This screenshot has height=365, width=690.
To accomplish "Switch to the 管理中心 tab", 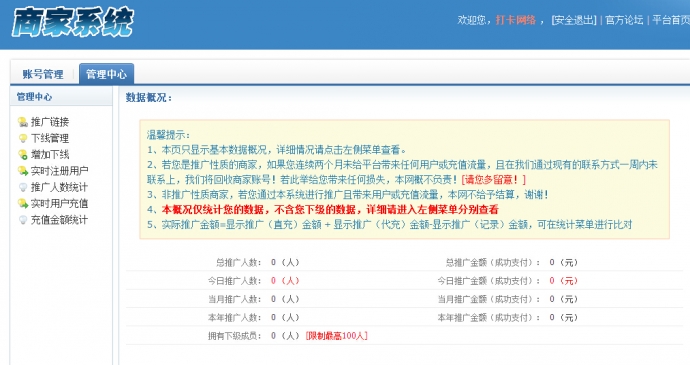I will [x=106, y=74].
